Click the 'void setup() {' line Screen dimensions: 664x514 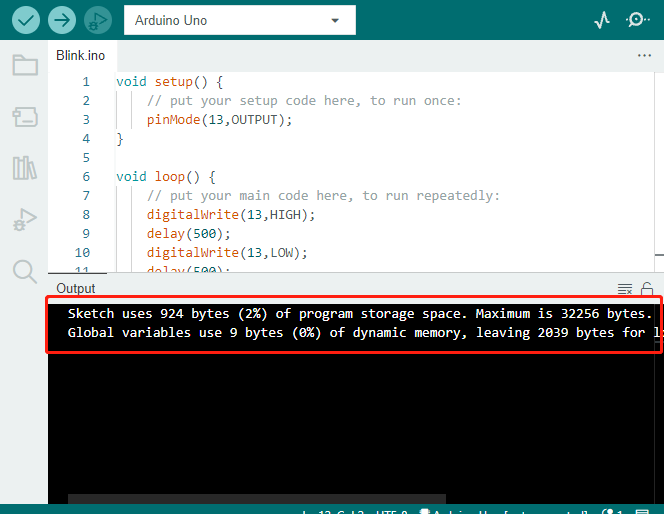[x=169, y=82]
